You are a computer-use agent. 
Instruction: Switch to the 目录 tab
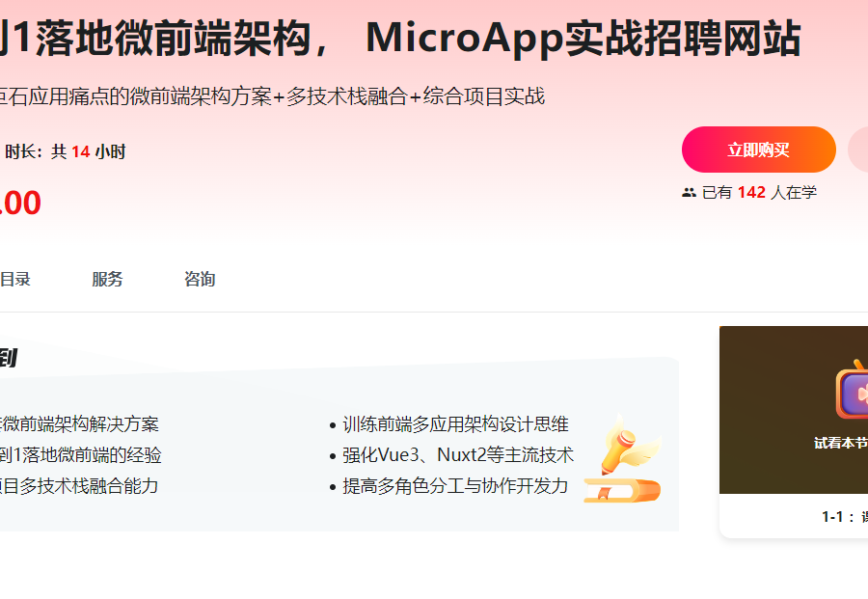[x=16, y=279]
